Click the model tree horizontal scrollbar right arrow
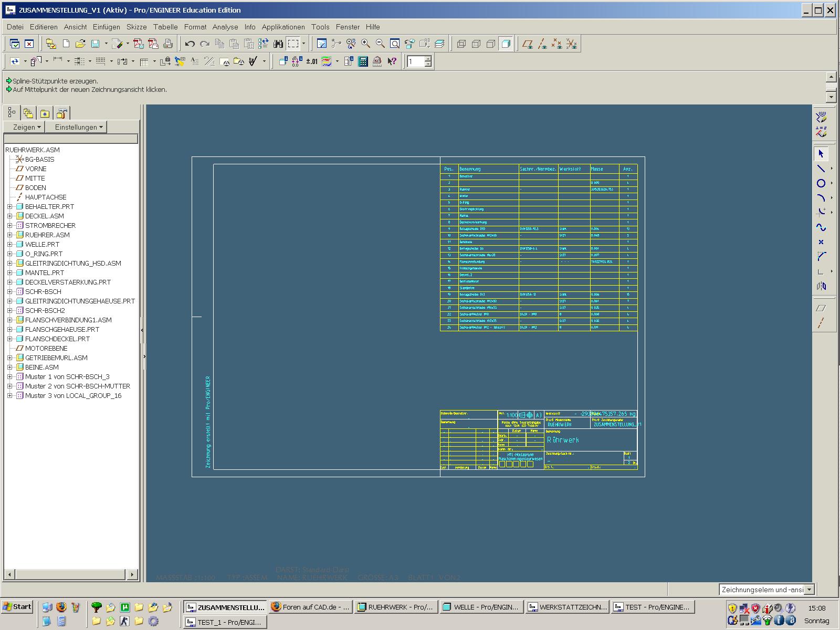This screenshot has width=840, height=630. point(132,574)
